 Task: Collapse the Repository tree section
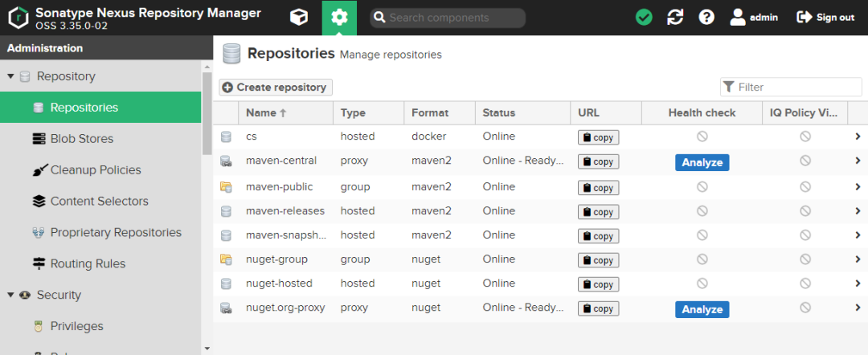coord(10,76)
